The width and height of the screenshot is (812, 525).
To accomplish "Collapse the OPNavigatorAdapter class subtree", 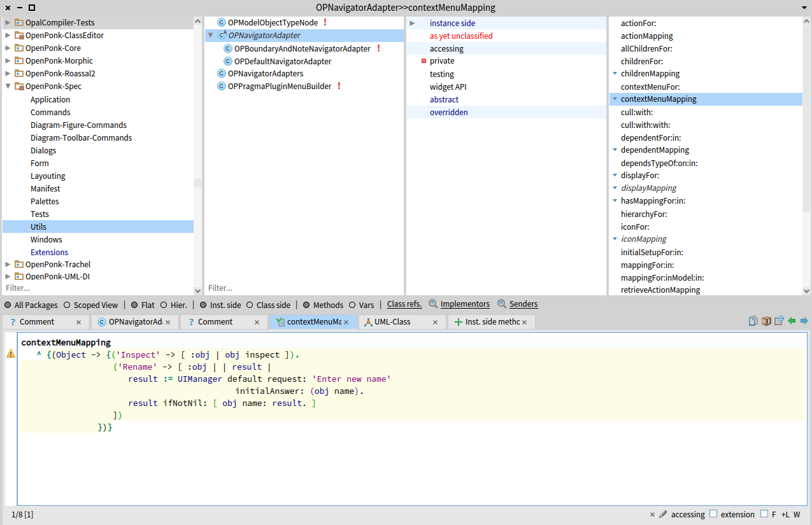I will click(211, 36).
